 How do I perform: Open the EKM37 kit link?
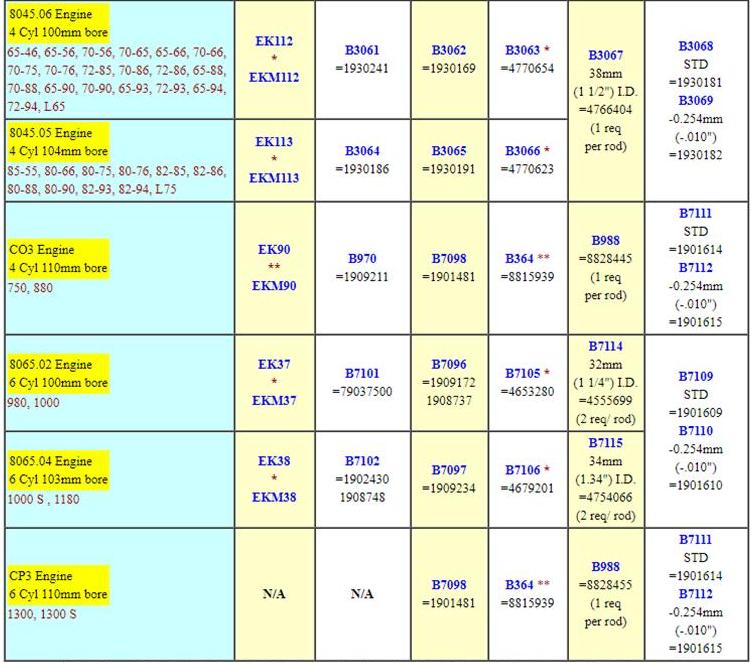point(274,400)
